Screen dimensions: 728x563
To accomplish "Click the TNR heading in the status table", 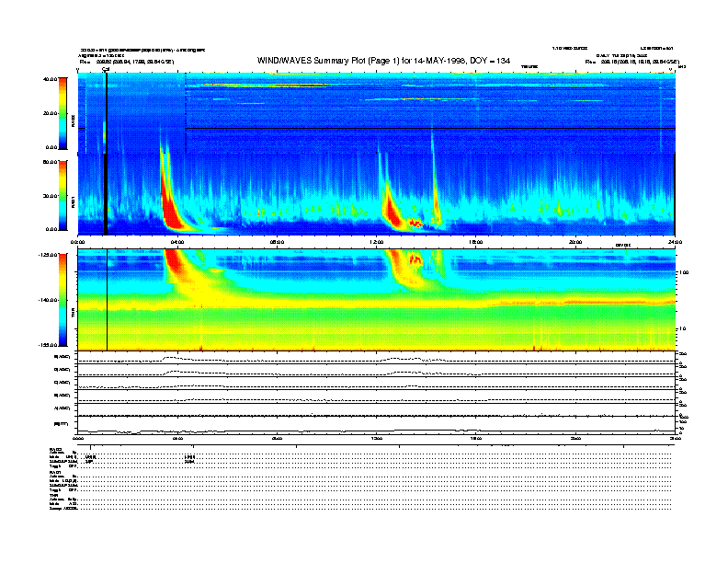I will pos(54,495).
